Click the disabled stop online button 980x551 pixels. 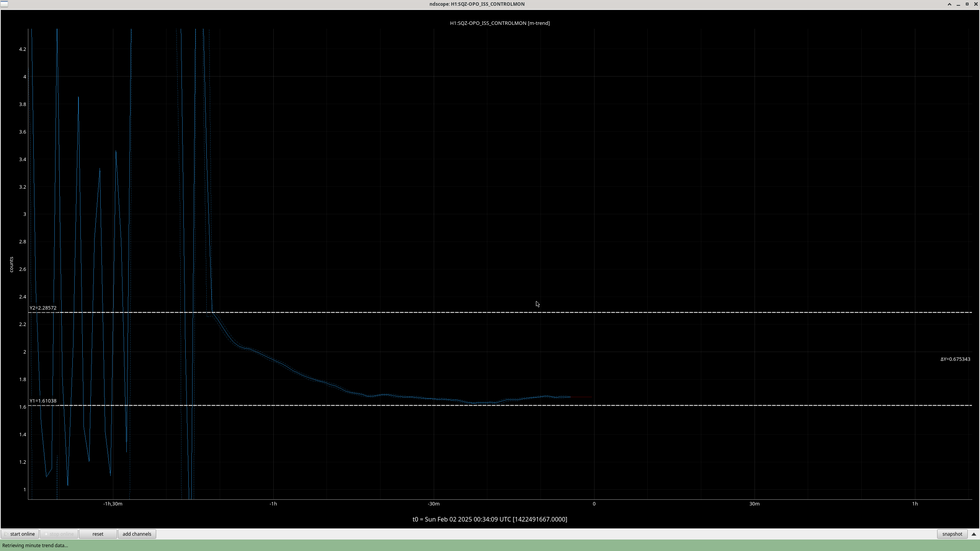59,534
